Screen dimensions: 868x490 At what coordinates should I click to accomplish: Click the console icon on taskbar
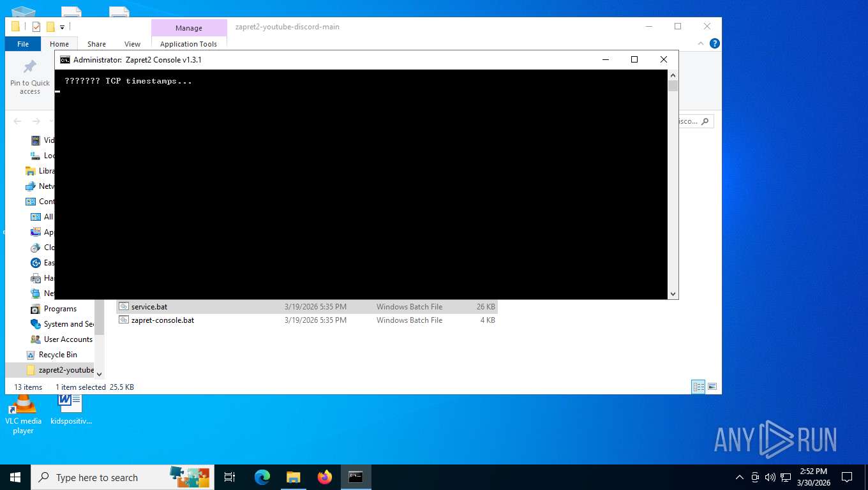(356, 477)
